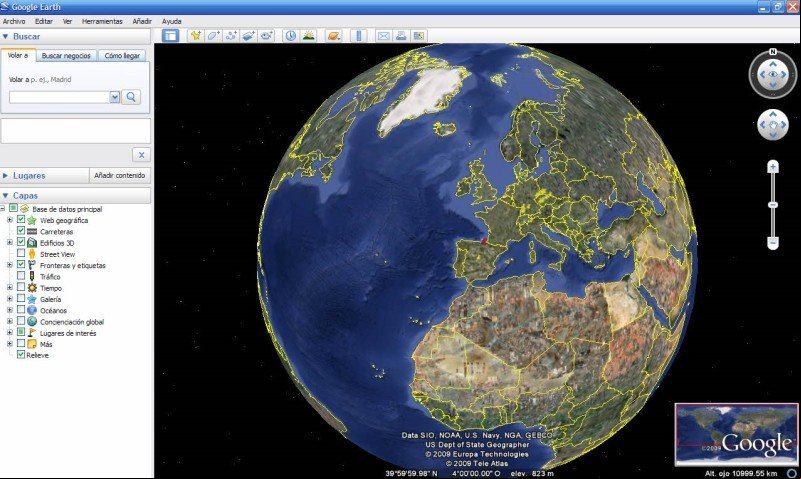Uncheck Fronteras y etiquetas layer

(x=21, y=265)
